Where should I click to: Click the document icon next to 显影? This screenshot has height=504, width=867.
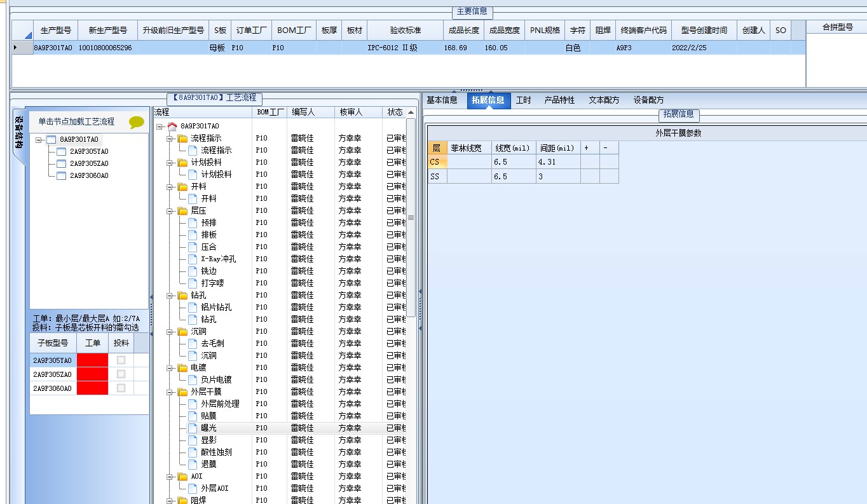193,440
